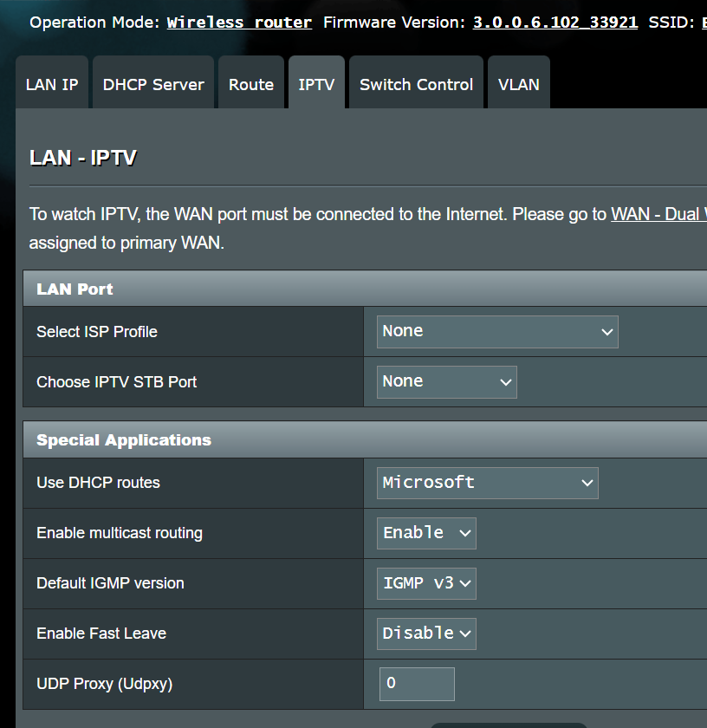The image size is (707, 728).
Task: Select the IPTV tab
Action: [316, 84]
